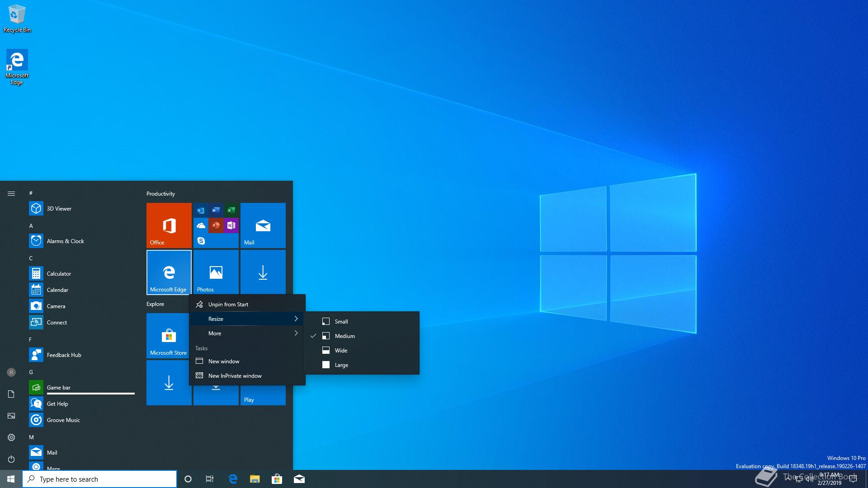Expand the Start hamburger menu

[11, 194]
